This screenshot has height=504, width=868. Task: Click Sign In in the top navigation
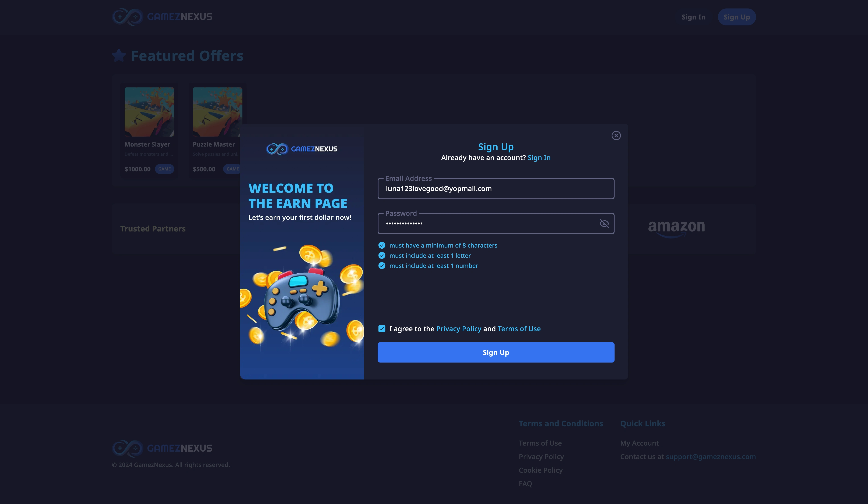coord(693,17)
